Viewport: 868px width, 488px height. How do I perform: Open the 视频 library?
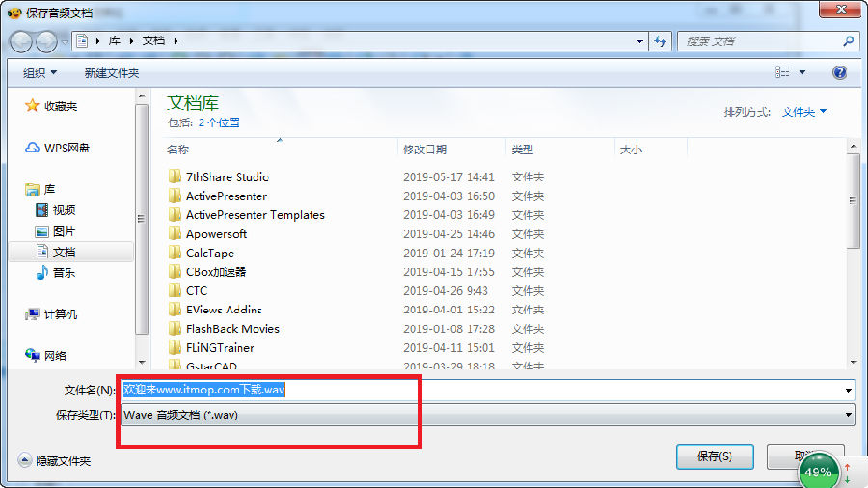coord(55,210)
